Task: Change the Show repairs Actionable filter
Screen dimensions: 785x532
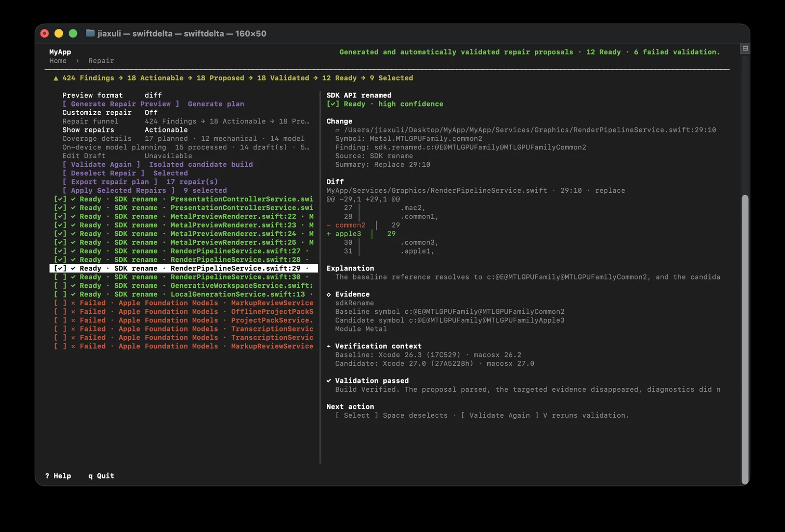Action: coord(166,130)
